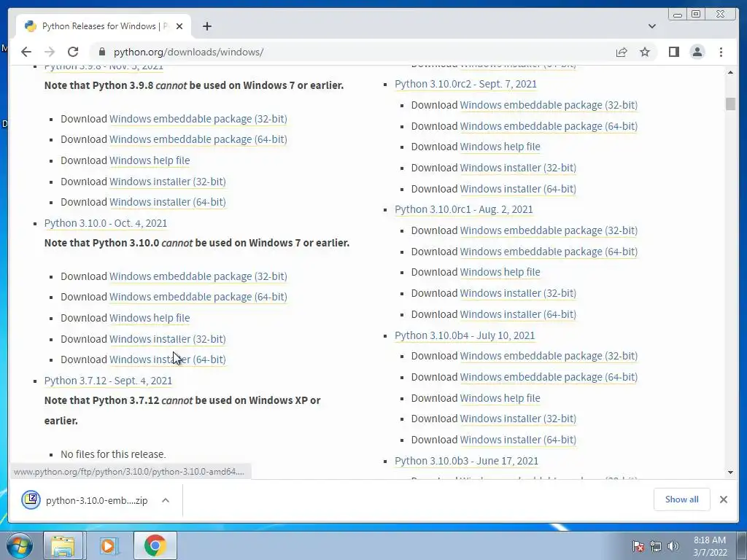Download 3.10.0rc2 Windows installer (64-bit)
747x560 pixels.
(518, 189)
